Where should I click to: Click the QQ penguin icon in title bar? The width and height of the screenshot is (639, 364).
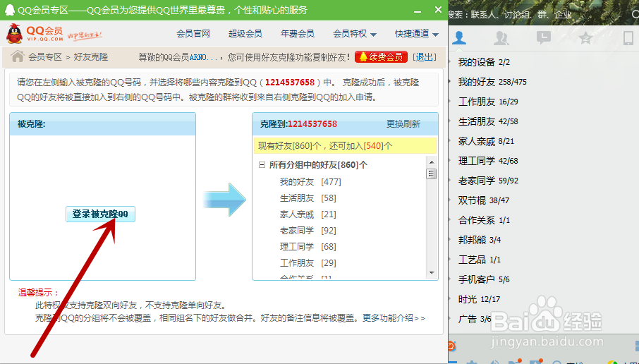9,10
